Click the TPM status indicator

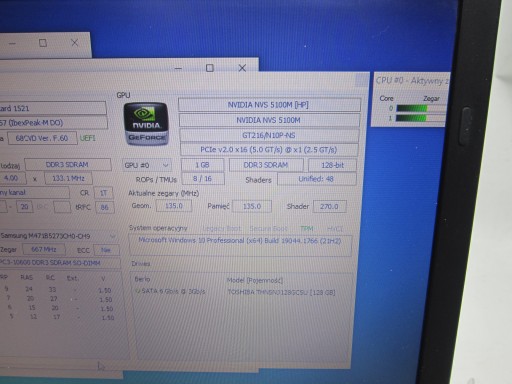pyautogui.click(x=307, y=229)
